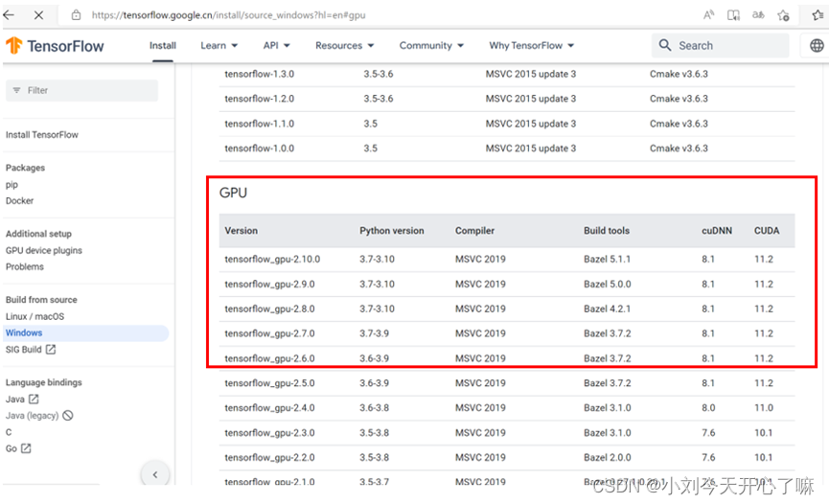
Task: Click tensorflow_gpu-2.8.0 version cell
Action: [x=269, y=309]
